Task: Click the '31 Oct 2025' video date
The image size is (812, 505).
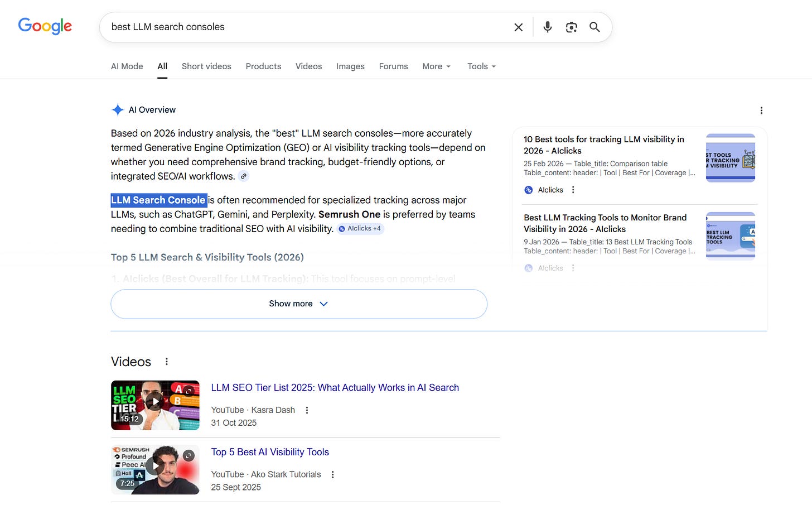Action: click(234, 423)
